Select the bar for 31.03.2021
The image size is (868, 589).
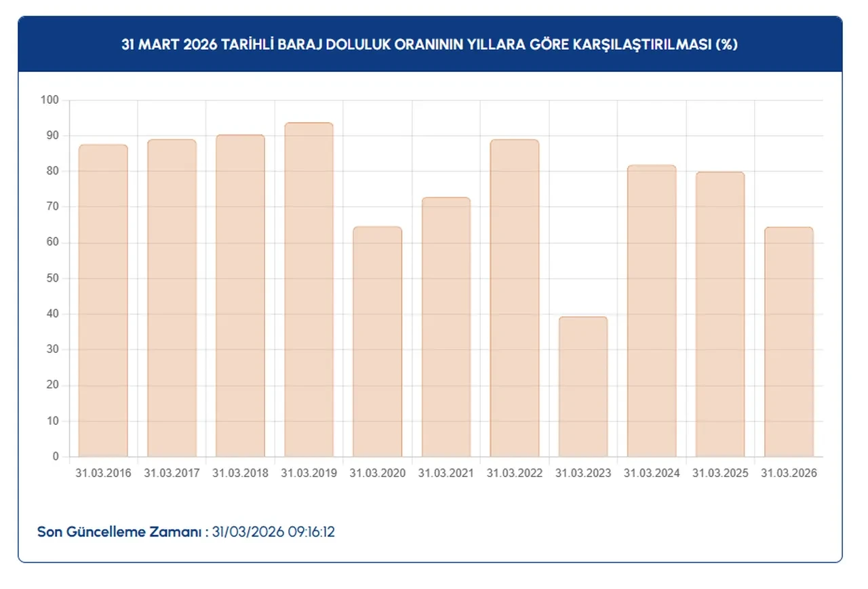[446, 327]
